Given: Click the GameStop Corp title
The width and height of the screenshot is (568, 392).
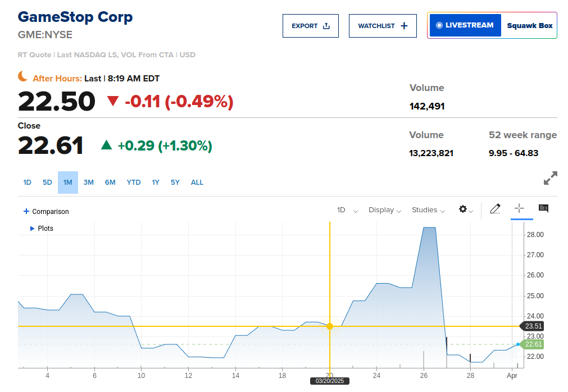Looking at the screenshot, I should tap(75, 17).
